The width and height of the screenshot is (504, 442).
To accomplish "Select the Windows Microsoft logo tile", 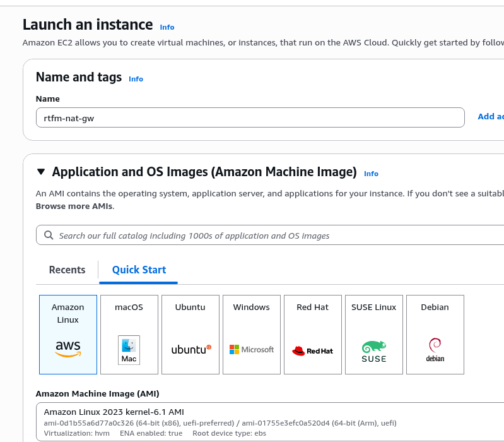I will [252, 335].
